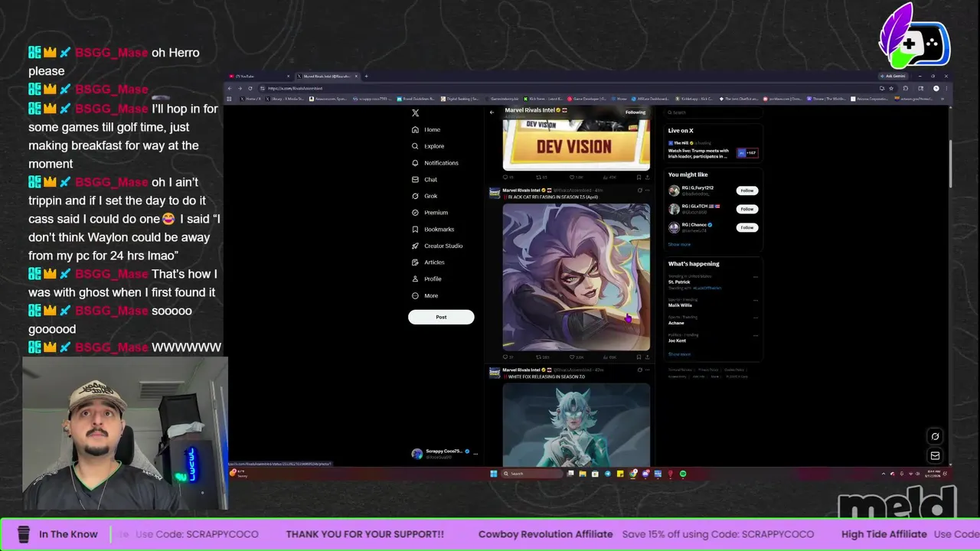The height and width of the screenshot is (551, 980).
Task: Open the Home page from sidebar
Action: tap(426, 129)
